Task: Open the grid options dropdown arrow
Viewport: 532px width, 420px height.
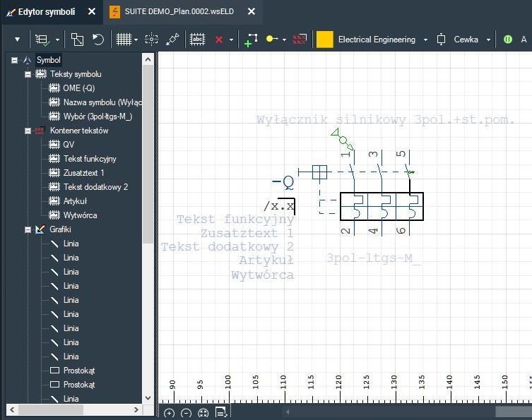Action: pos(136,40)
